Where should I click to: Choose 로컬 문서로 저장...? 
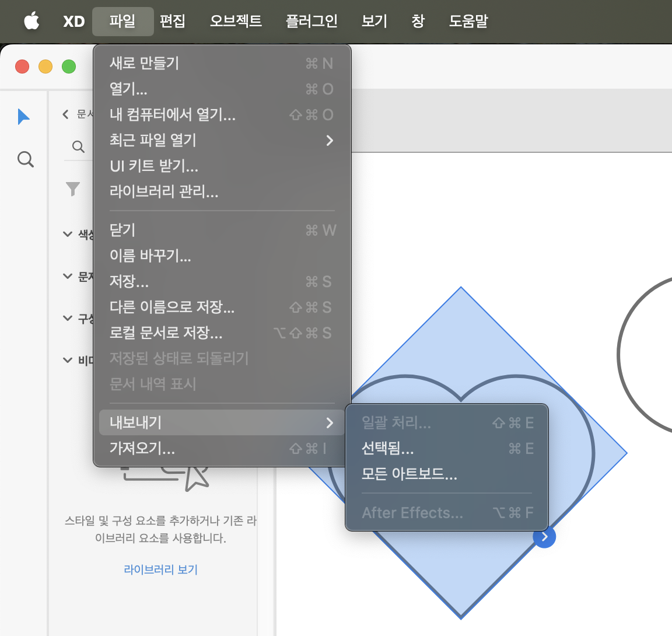(x=222, y=333)
